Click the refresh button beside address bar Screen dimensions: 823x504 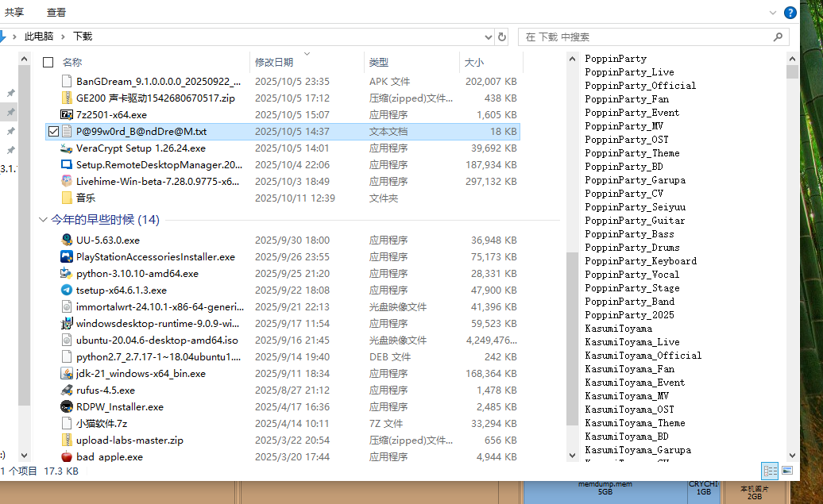pos(502,37)
